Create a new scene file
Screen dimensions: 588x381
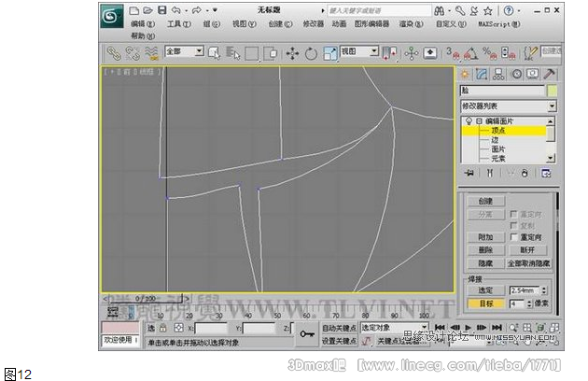(133, 10)
